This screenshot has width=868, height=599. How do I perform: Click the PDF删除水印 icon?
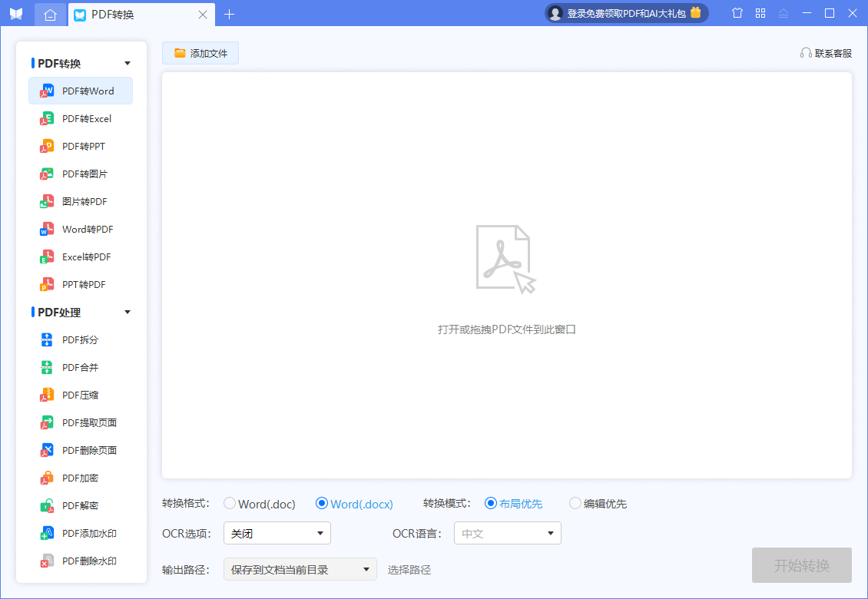click(x=47, y=561)
